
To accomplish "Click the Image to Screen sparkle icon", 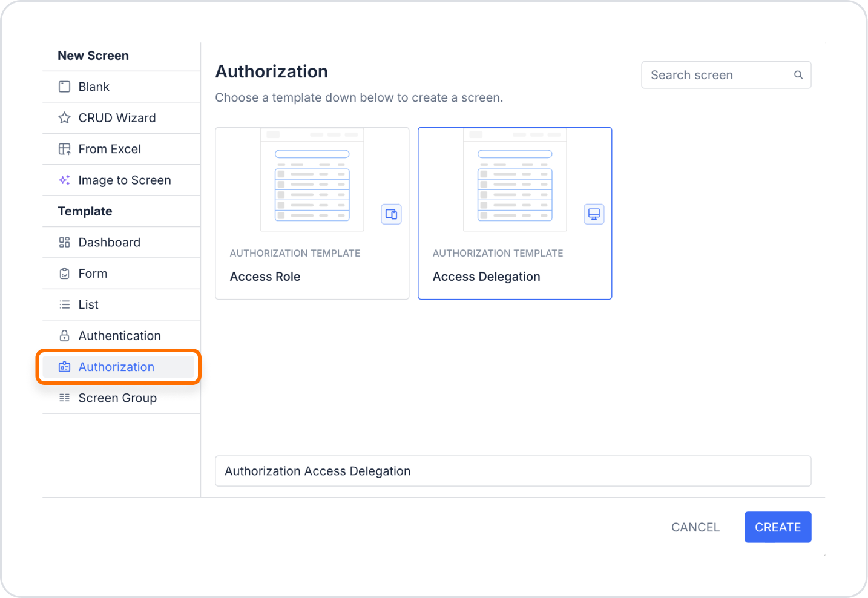I will click(x=64, y=180).
